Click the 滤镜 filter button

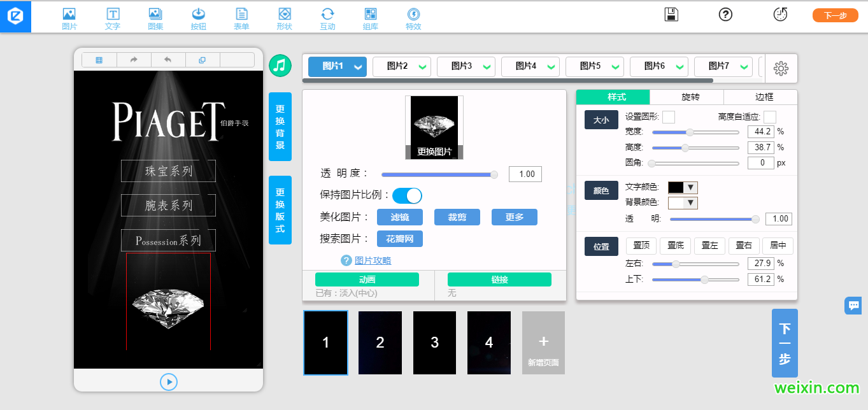coord(400,217)
